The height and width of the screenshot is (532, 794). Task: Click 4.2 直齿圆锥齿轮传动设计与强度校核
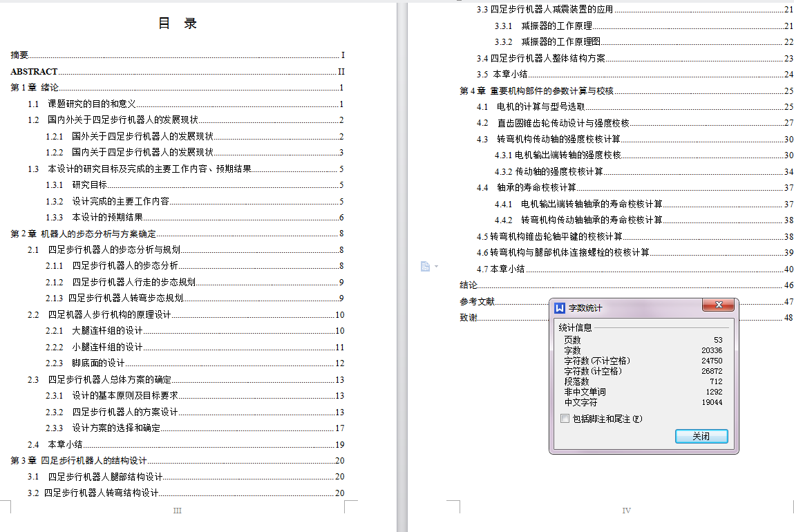[x=635, y=122]
